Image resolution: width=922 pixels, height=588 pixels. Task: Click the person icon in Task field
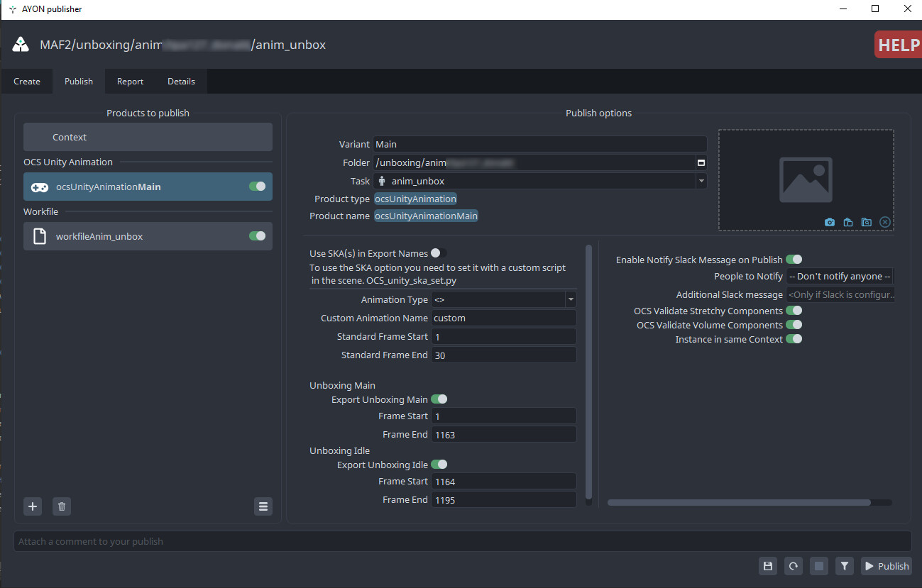point(382,181)
